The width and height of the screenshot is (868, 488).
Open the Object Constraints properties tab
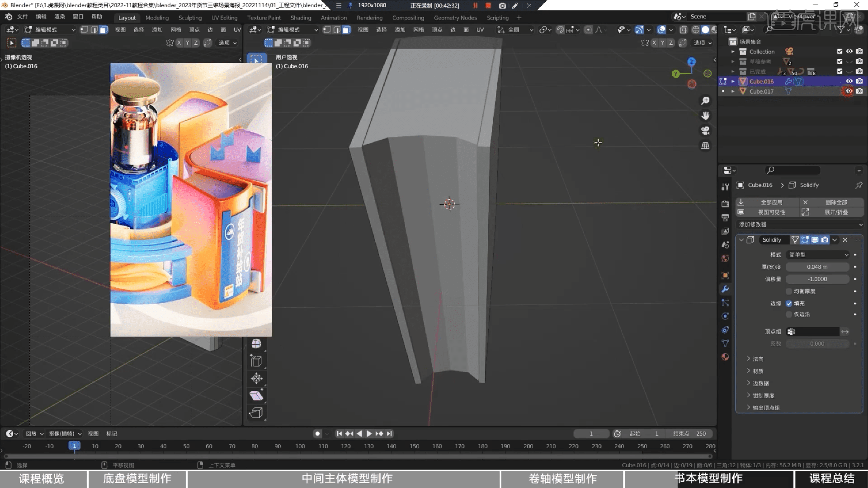tap(725, 330)
